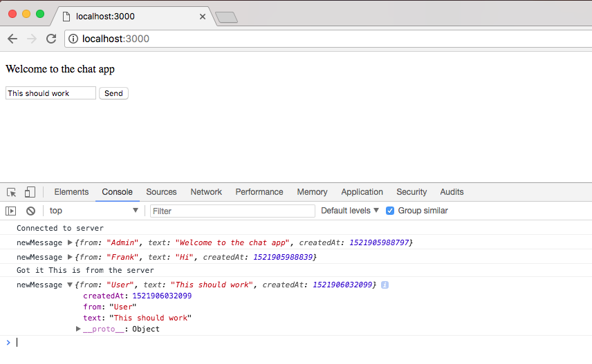Show the console sidebar icon
This screenshot has width=592, height=364.
point(11,211)
